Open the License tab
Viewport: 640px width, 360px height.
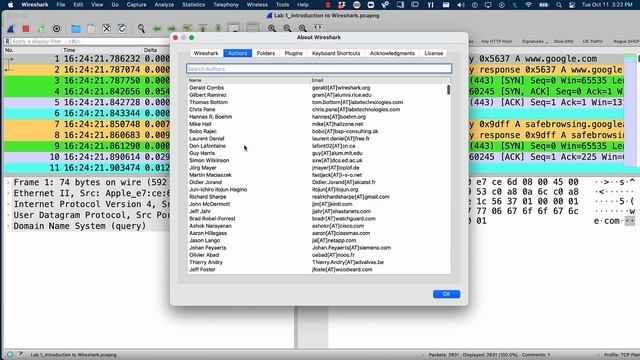[x=433, y=53]
